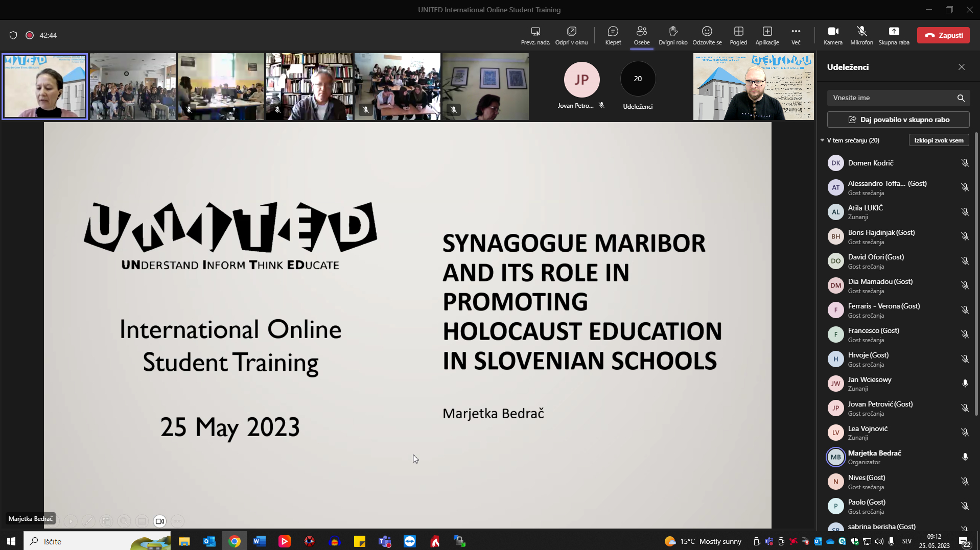Click Daj povabilo v skupno rabo
980x550 pixels.
(898, 119)
